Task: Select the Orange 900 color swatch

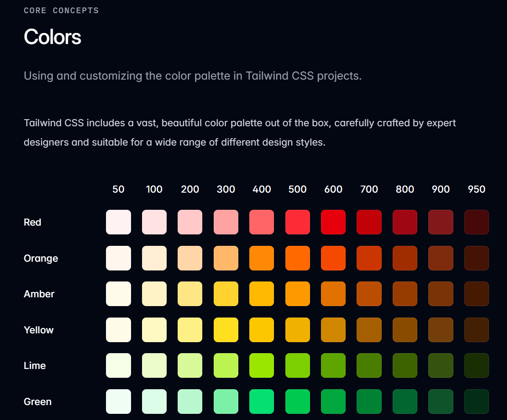Action: click(x=441, y=258)
